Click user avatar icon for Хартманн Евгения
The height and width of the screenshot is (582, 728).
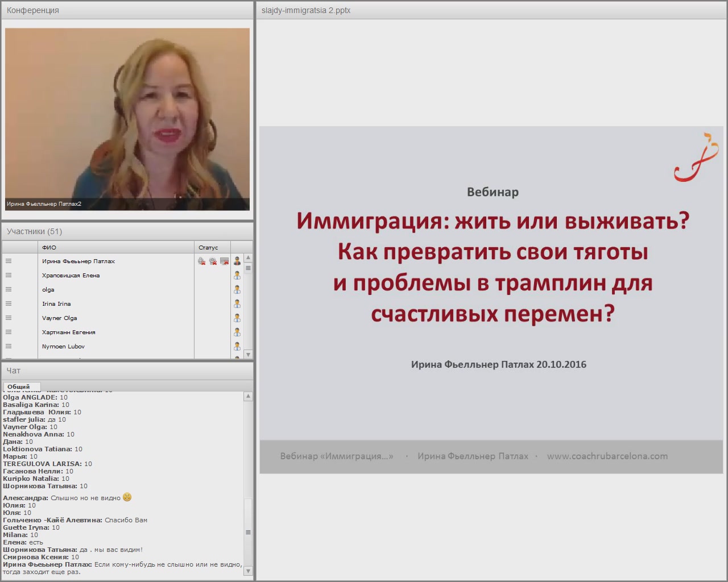point(237,332)
